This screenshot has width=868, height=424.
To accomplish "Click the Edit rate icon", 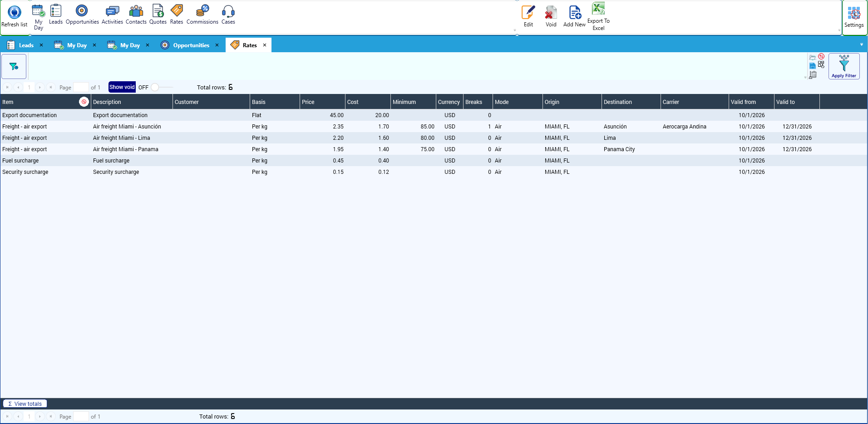I will [x=528, y=12].
